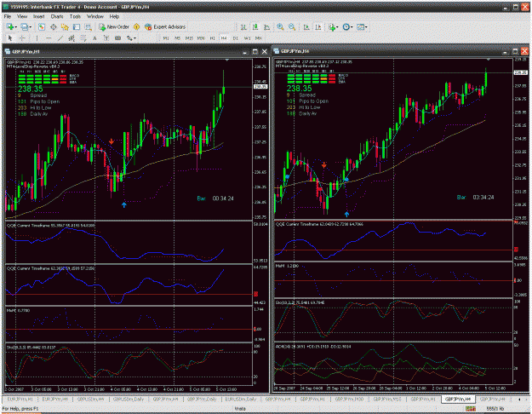Switch to M1 timeframe
This screenshot has height=414, width=532.
pos(166,38)
